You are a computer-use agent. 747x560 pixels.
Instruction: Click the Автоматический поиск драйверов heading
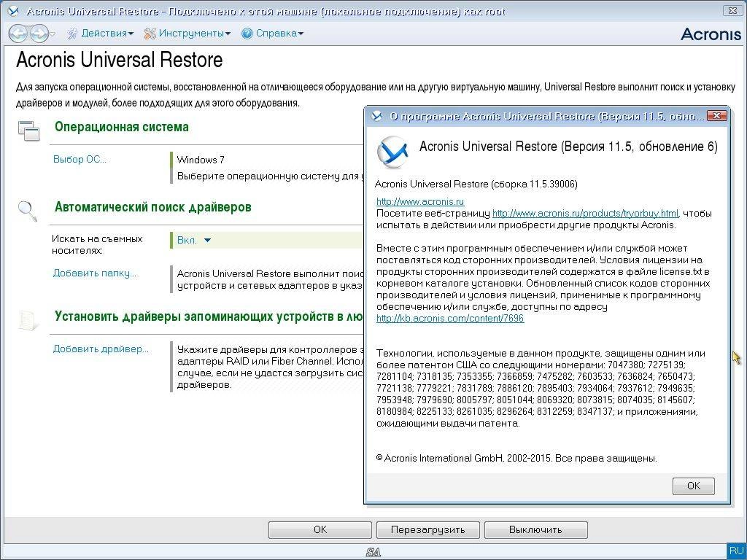coord(153,207)
